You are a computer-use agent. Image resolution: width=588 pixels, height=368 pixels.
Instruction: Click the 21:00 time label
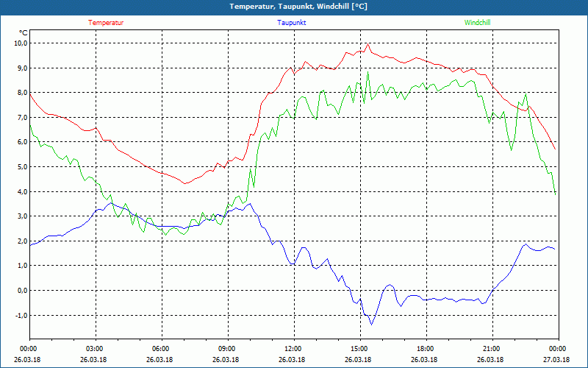click(x=492, y=348)
